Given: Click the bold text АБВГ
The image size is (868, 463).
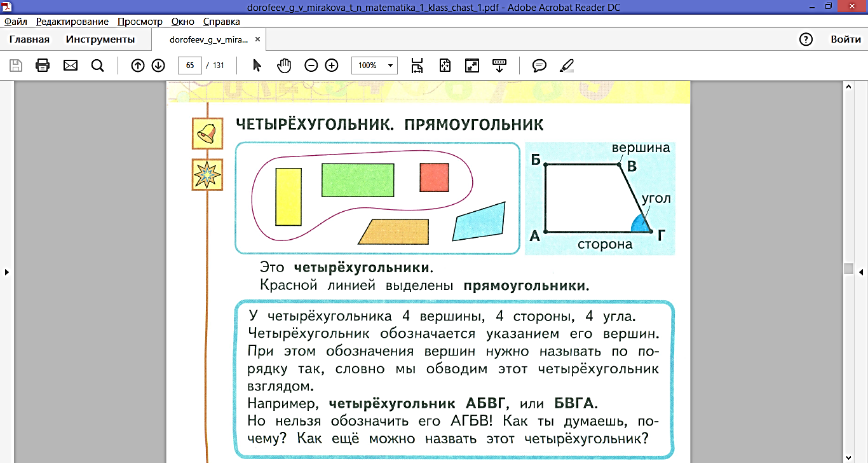Looking at the screenshot, I should click(487, 403).
